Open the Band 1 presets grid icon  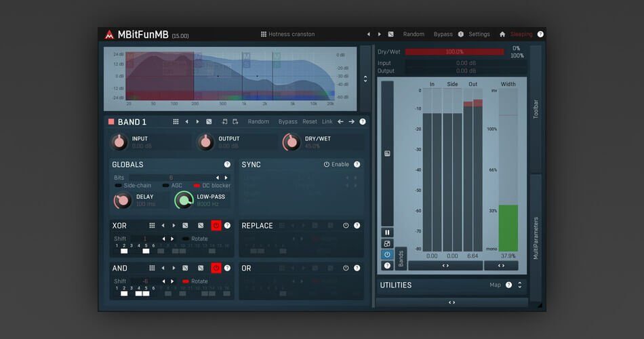click(x=176, y=122)
